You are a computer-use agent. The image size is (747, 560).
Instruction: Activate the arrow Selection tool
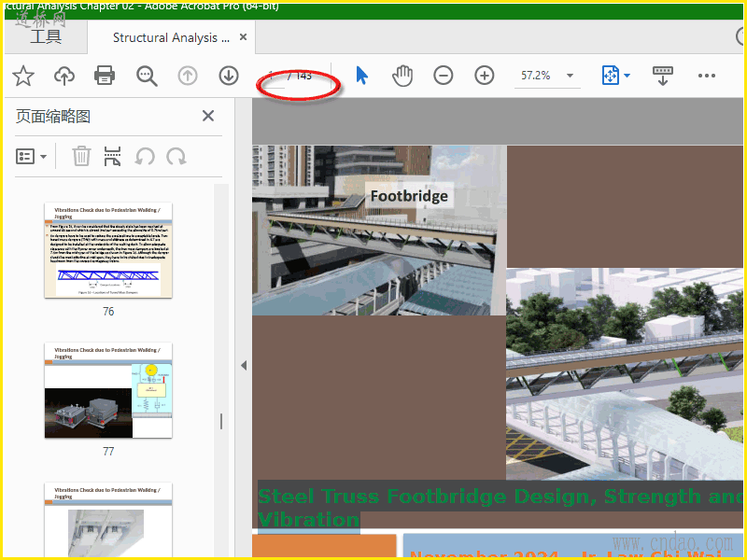click(362, 76)
